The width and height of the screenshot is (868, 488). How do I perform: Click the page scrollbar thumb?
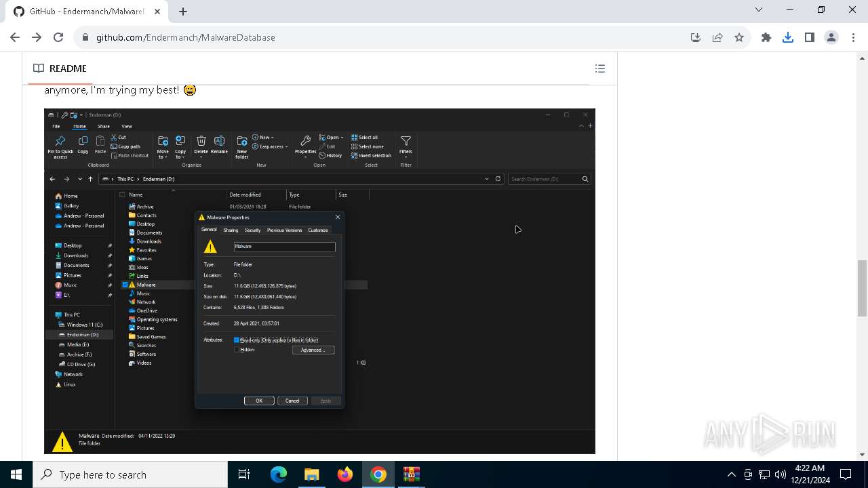pos(862,288)
